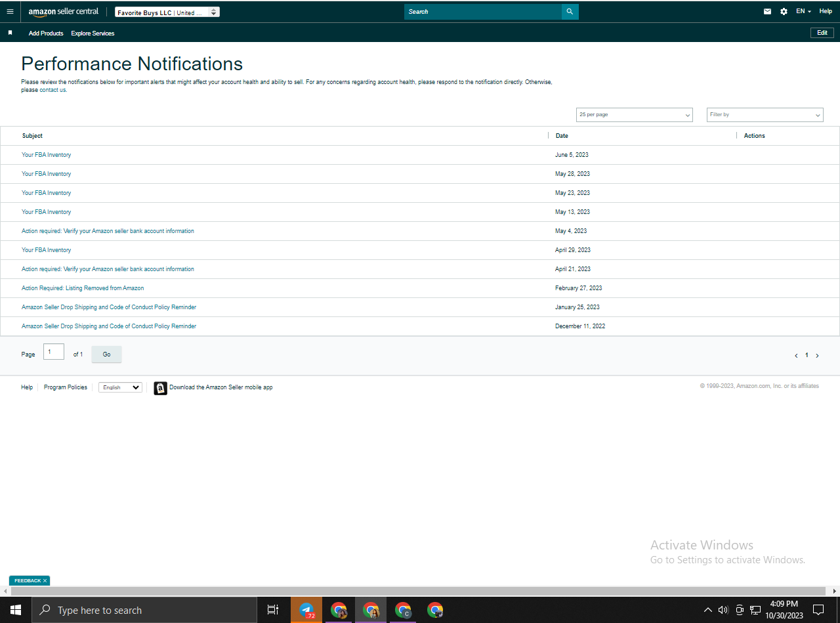Viewport: 840px width, 623px height.
Task: Click the Program Policies link
Action: [66, 387]
